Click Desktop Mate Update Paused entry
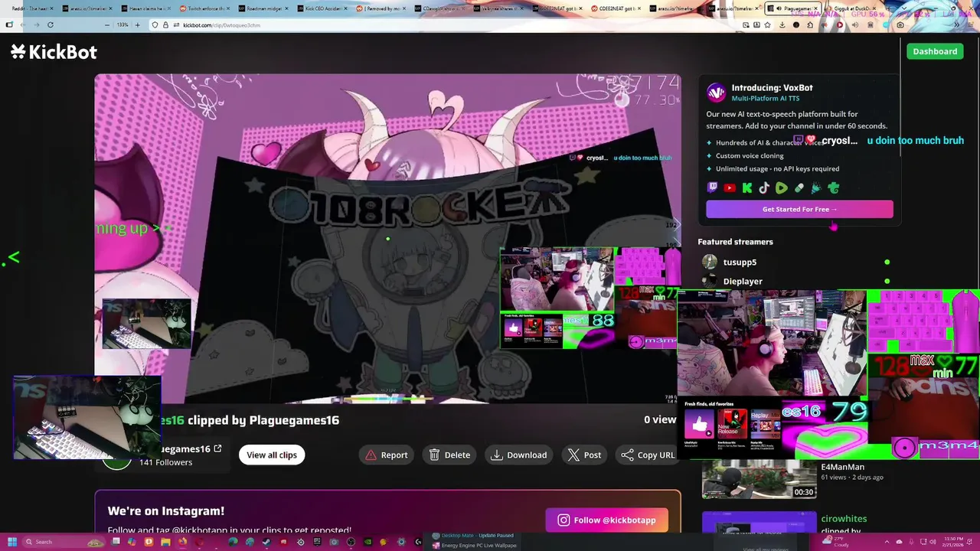The image size is (980, 551). click(473, 536)
